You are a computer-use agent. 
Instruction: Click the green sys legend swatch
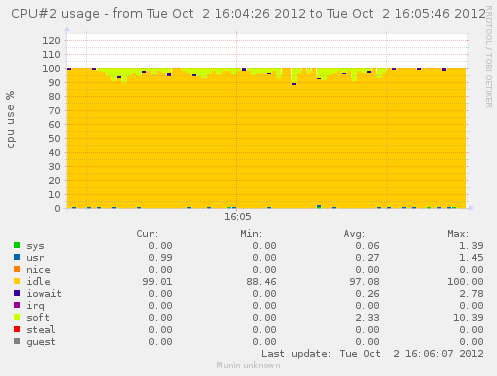(17, 245)
